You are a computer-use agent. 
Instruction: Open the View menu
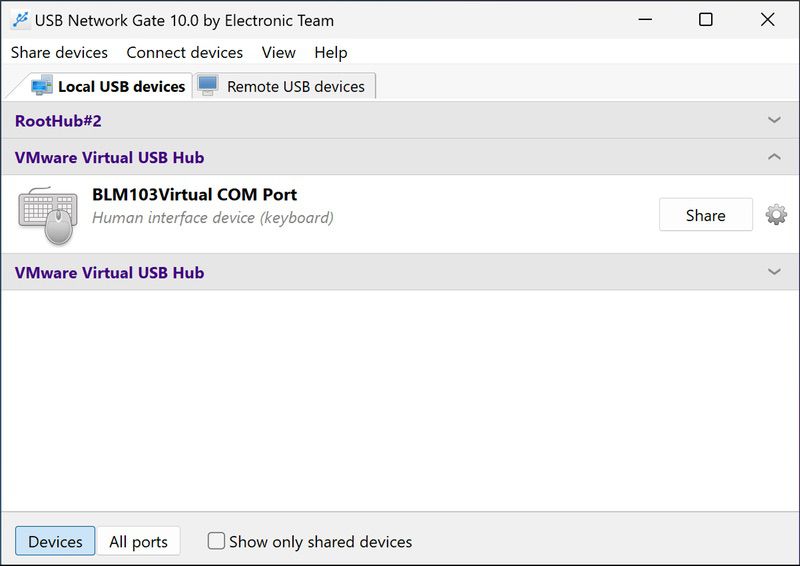tap(279, 53)
